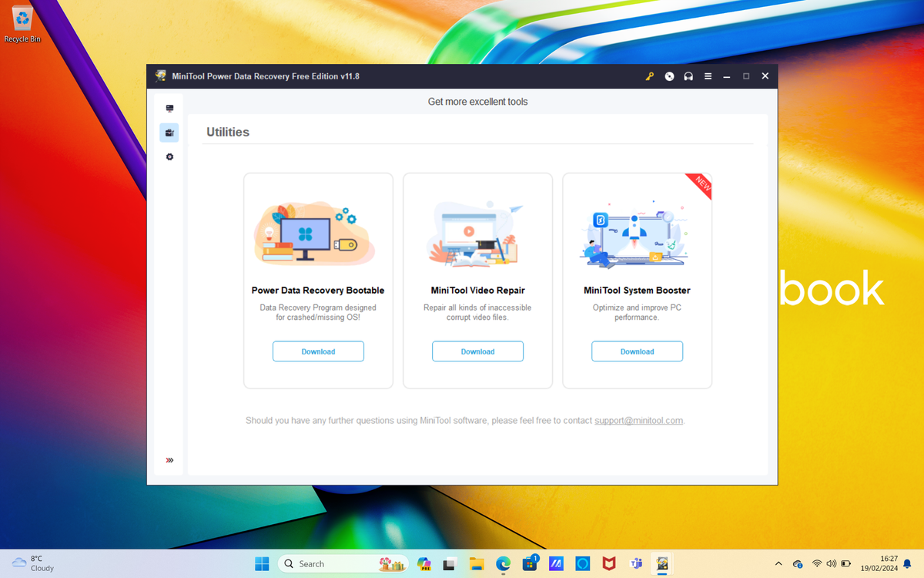Open the weather widget showing 8°C Cloudy
The height and width of the screenshot is (578, 924).
32,563
